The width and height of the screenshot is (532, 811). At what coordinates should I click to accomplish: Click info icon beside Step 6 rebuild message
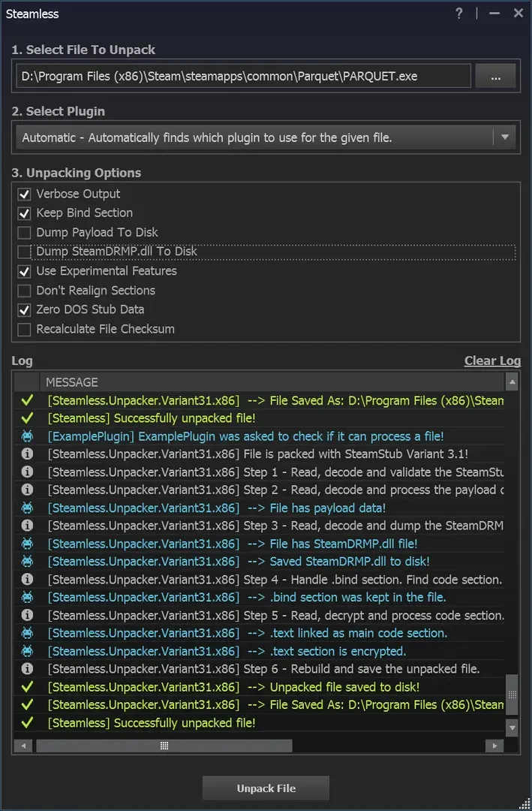27,669
